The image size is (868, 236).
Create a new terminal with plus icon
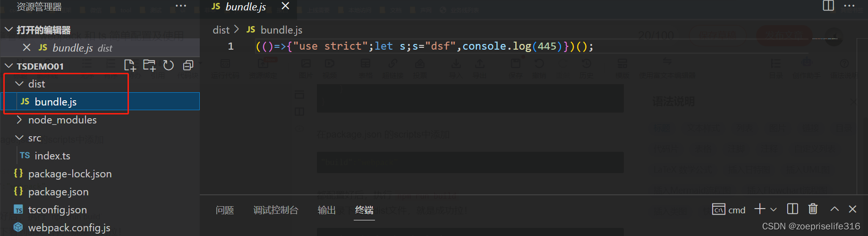point(759,209)
